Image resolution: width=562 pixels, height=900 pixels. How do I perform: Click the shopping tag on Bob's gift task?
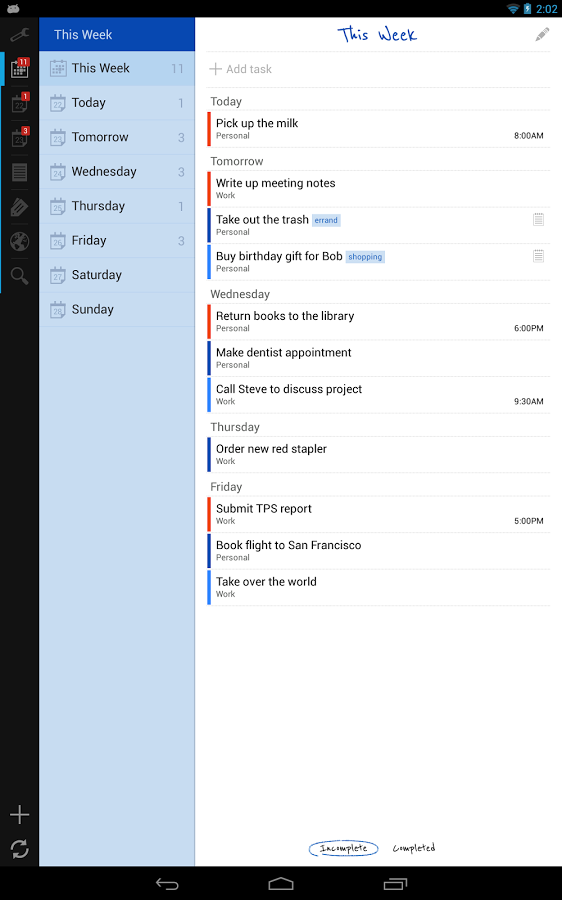click(x=365, y=257)
